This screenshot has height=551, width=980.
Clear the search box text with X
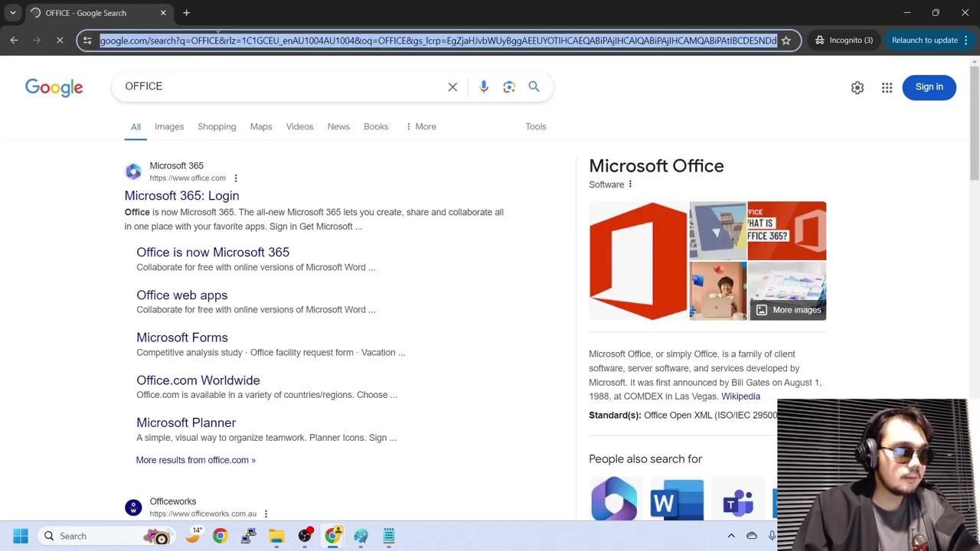pyautogui.click(x=452, y=87)
